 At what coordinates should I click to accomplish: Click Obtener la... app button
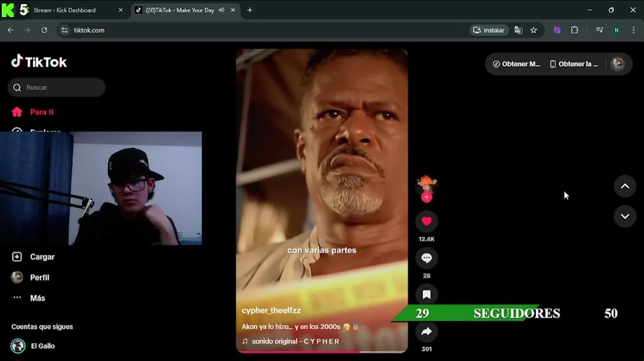(574, 64)
